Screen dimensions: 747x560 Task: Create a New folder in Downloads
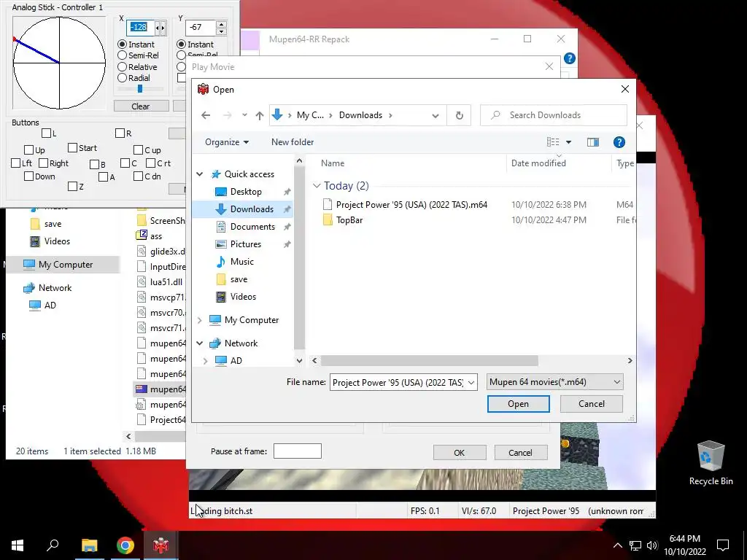[x=293, y=142]
